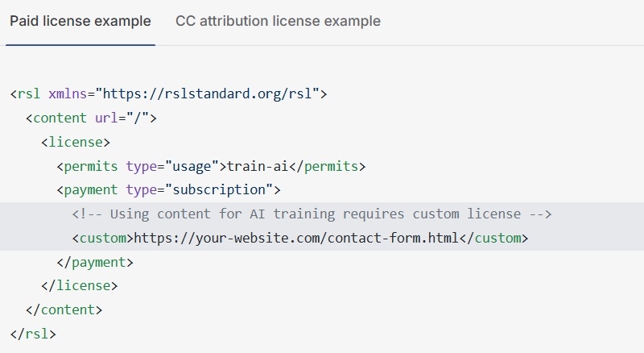Click the opening rsl tag name
Screen dimensions: 644x353
29,93
